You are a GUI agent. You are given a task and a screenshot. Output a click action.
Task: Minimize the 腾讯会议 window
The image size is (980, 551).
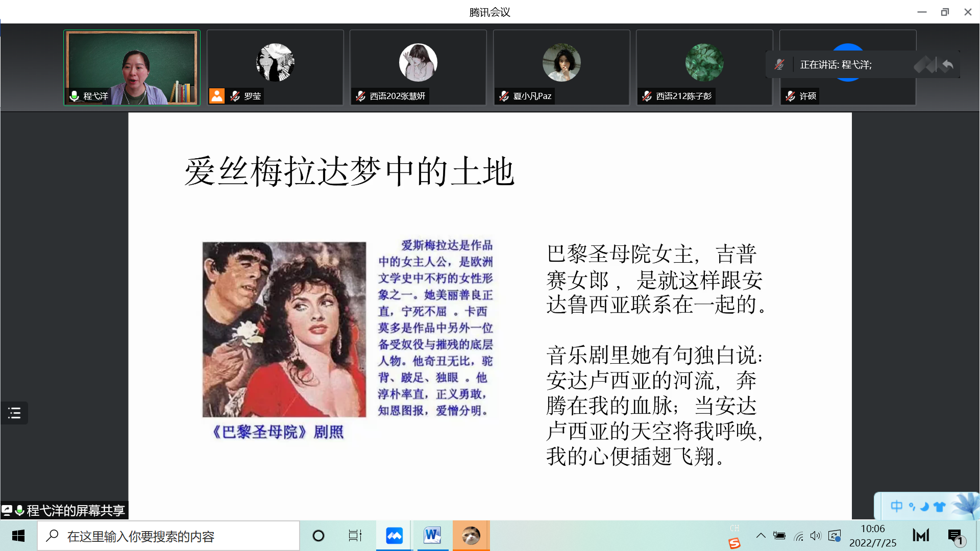(x=922, y=12)
